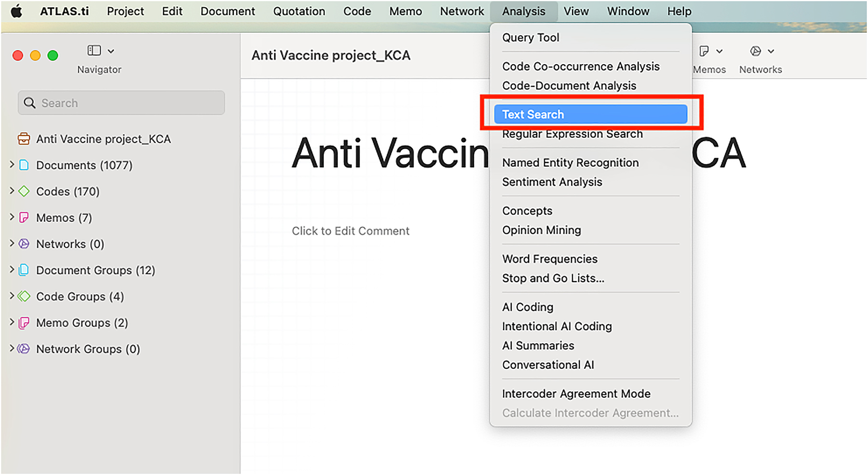Click the green Codes diamond icon
Viewport: 868px width, 475px height.
coord(24,191)
